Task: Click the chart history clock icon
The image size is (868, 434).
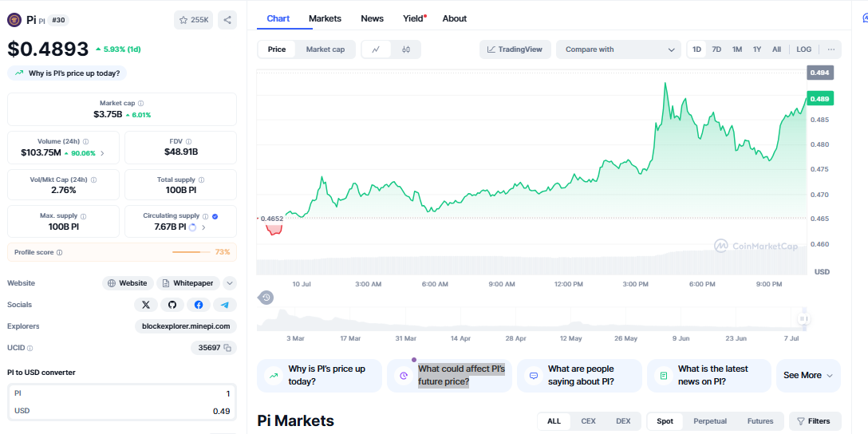Action: pyautogui.click(x=266, y=298)
